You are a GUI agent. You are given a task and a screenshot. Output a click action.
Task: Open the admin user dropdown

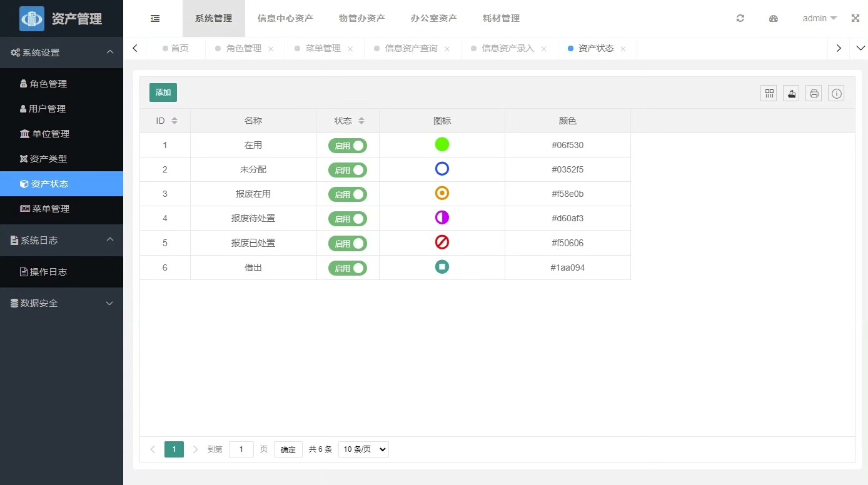pos(819,19)
